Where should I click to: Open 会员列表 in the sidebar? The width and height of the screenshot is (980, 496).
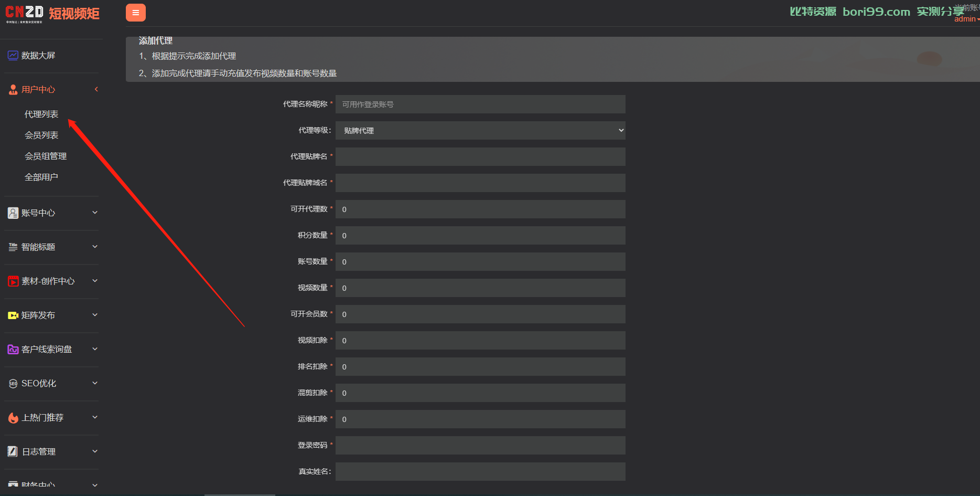(x=41, y=135)
